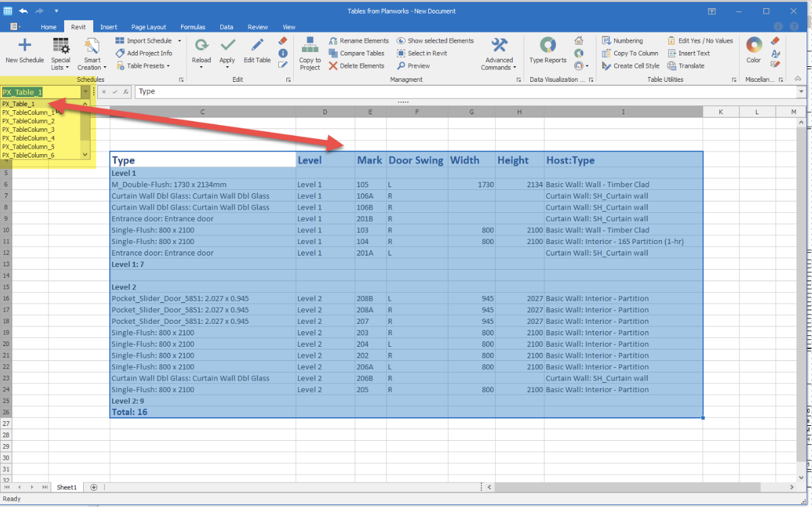Click Rename Elements icon
Viewport: 812px width, 507px height.
pyautogui.click(x=334, y=41)
